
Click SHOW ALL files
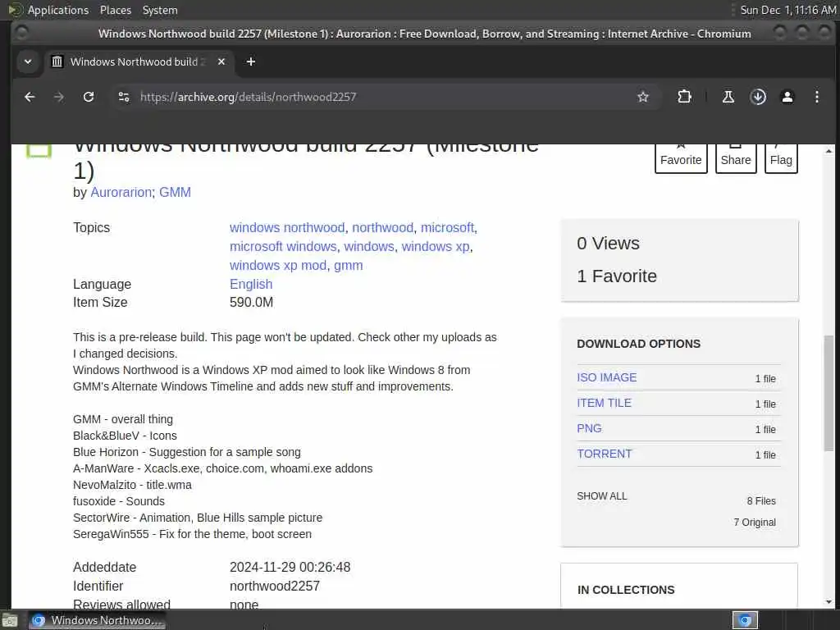pyautogui.click(x=601, y=496)
